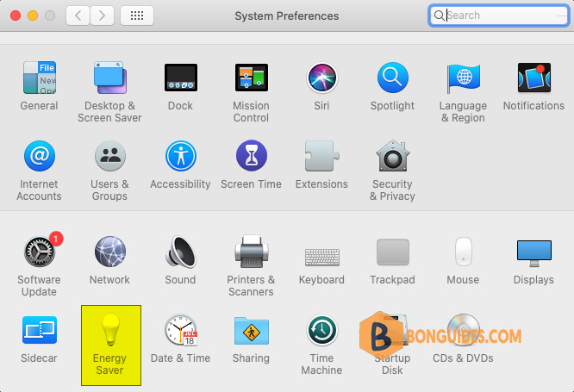Open Screen Time preferences
The image size is (574, 392).
tap(251, 156)
